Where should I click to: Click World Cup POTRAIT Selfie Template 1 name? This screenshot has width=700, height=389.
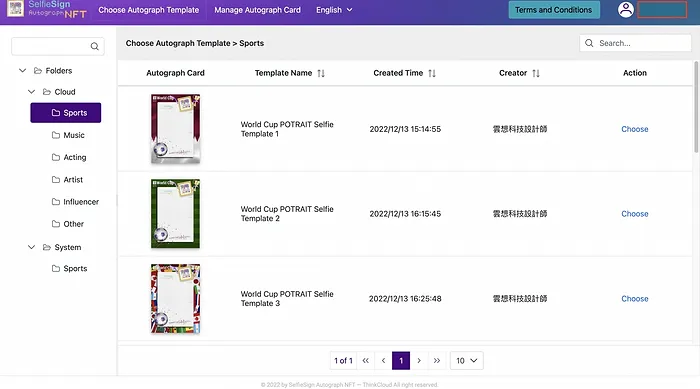[287, 129]
